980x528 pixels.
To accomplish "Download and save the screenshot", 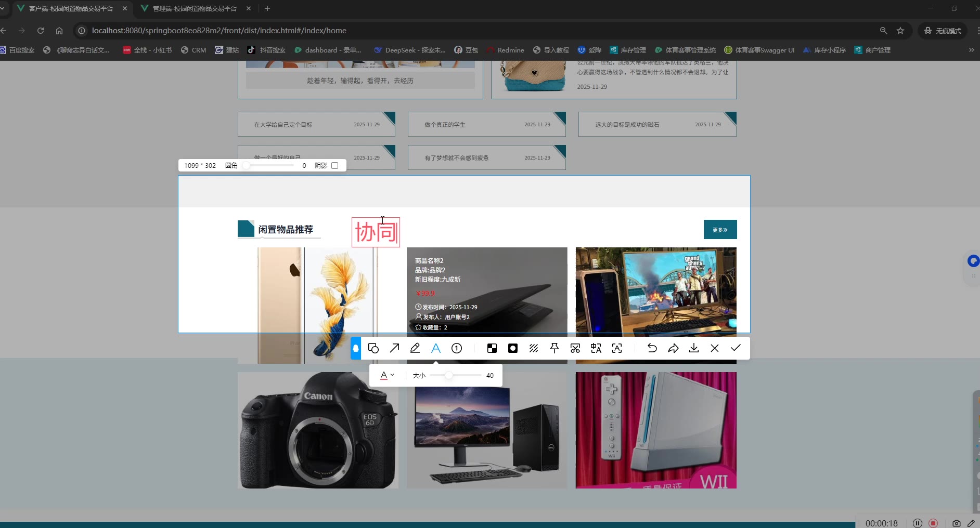I will pyautogui.click(x=694, y=348).
